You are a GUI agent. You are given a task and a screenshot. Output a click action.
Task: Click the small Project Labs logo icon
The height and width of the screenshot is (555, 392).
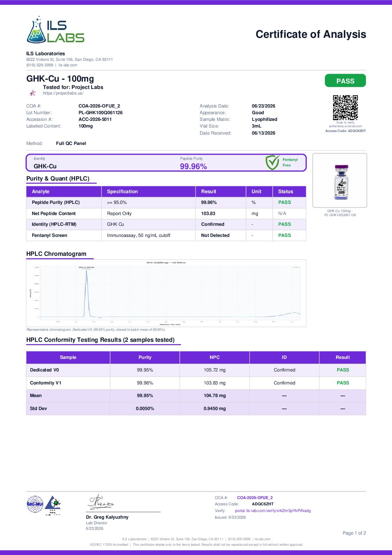[x=33, y=93]
